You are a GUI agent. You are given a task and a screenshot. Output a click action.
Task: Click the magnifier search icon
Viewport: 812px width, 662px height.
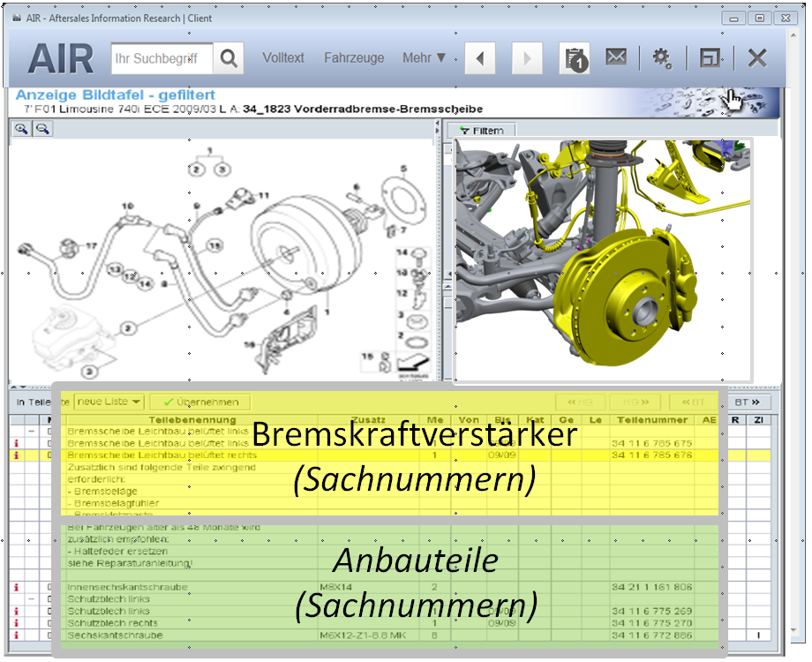229,58
